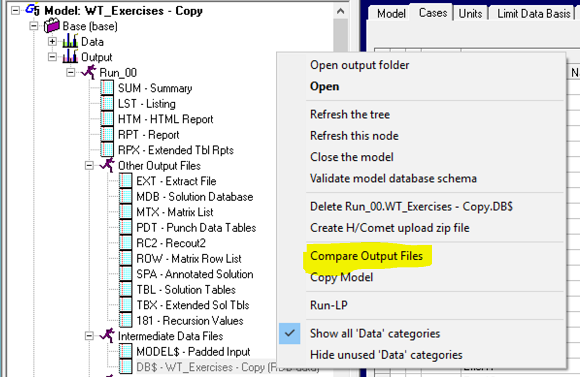Toggle Show all 'Data' categories checkmark

pos(290,333)
